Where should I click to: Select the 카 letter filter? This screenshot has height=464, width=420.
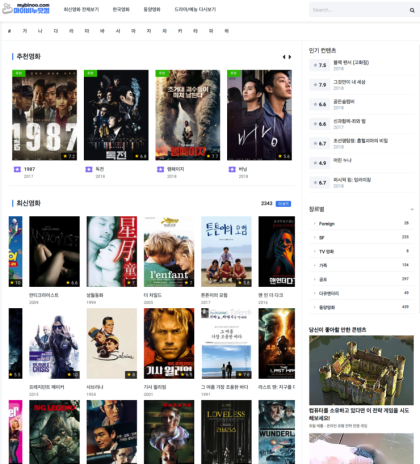click(180, 31)
